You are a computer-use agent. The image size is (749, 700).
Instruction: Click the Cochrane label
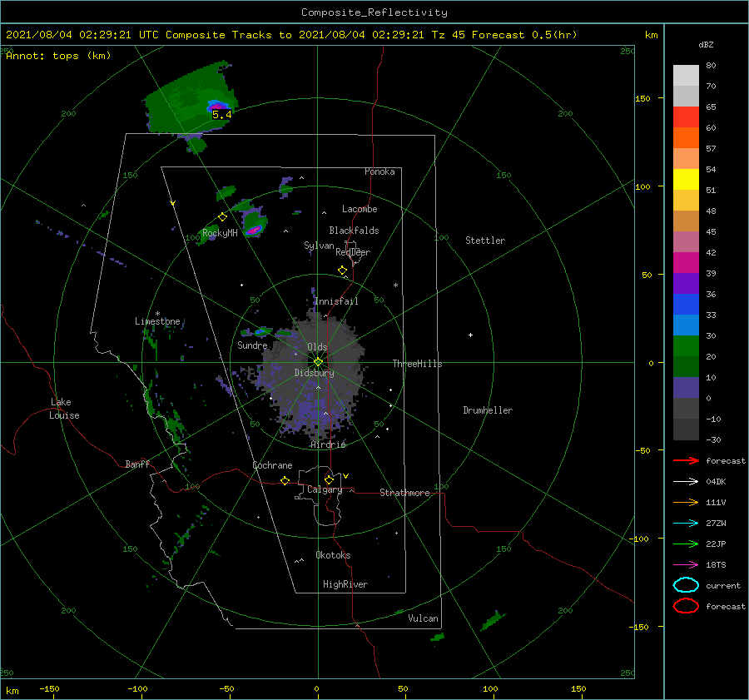(272, 465)
